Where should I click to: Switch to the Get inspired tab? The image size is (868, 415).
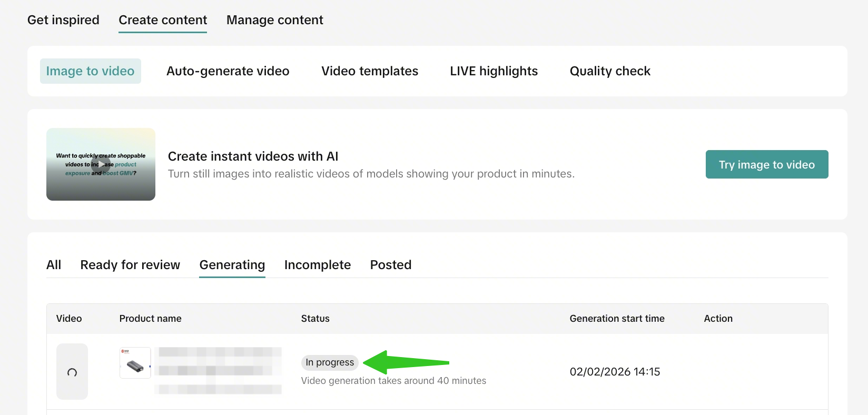point(63,20)
